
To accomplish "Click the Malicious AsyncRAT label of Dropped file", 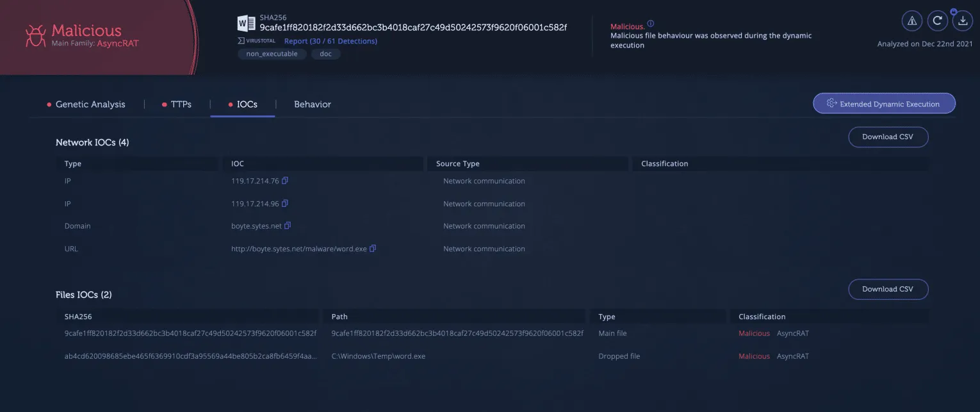I will [x=774, y=356].
